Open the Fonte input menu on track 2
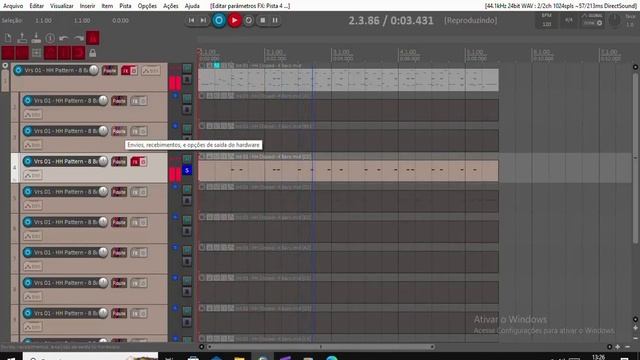 click(119, 101)
